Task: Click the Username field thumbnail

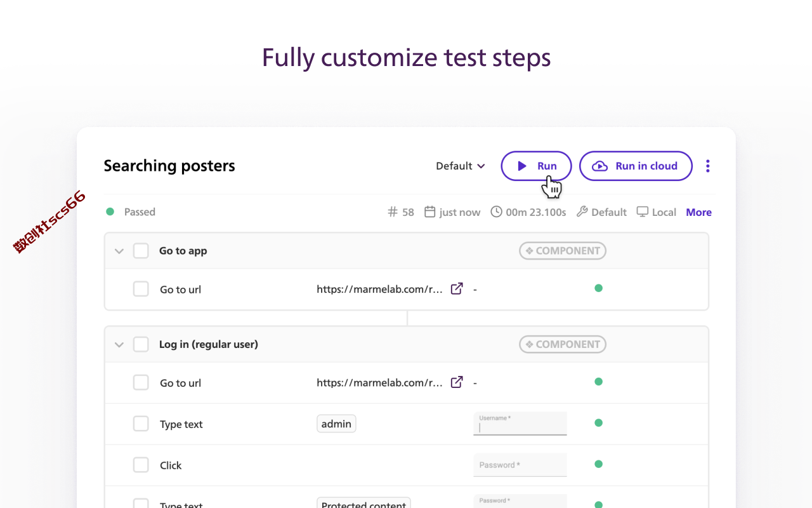Action: tap(520, 424)
